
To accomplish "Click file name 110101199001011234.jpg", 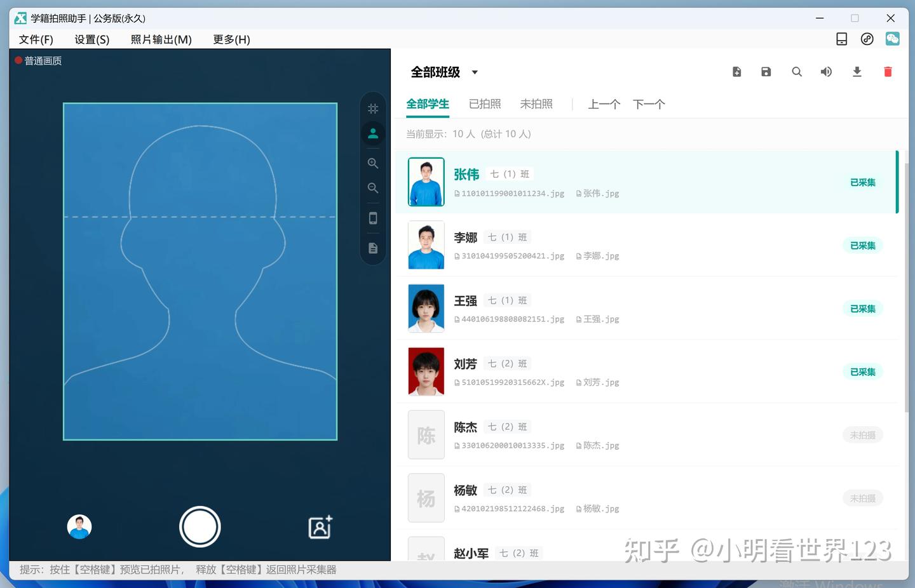I will coord(513,194).
